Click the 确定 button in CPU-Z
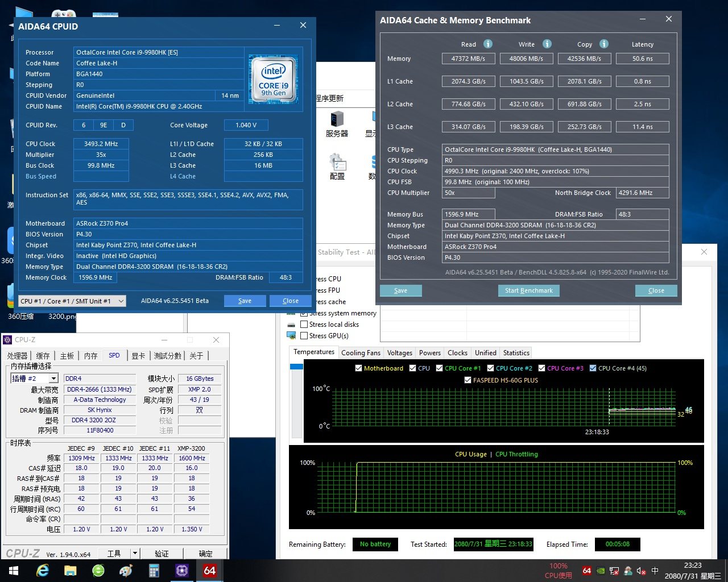The width and height of the screenshot is (728, 582). (206, 554)
